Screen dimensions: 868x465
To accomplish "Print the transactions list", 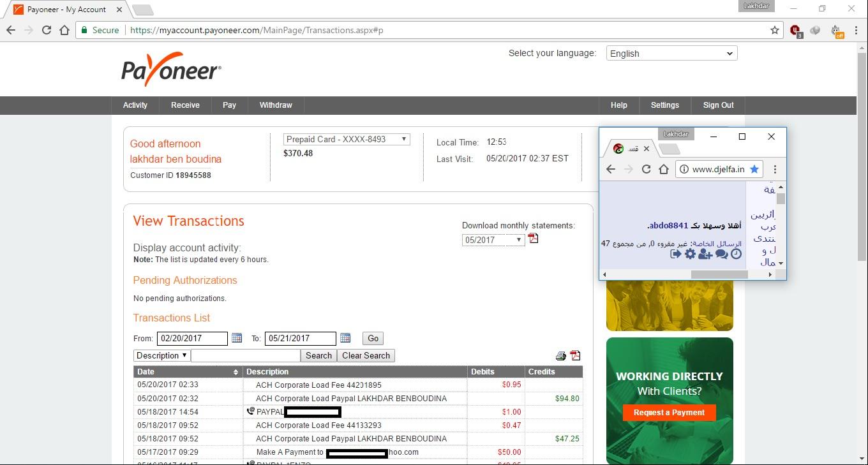I will pos(561,356).
